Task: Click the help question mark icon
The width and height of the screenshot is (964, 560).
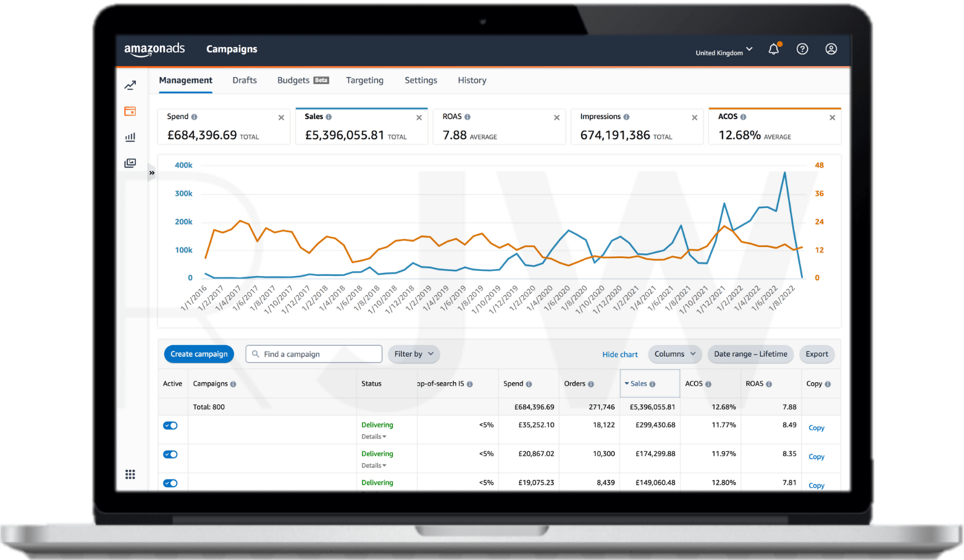Action: pyautogui.click(x=802, y=49)
